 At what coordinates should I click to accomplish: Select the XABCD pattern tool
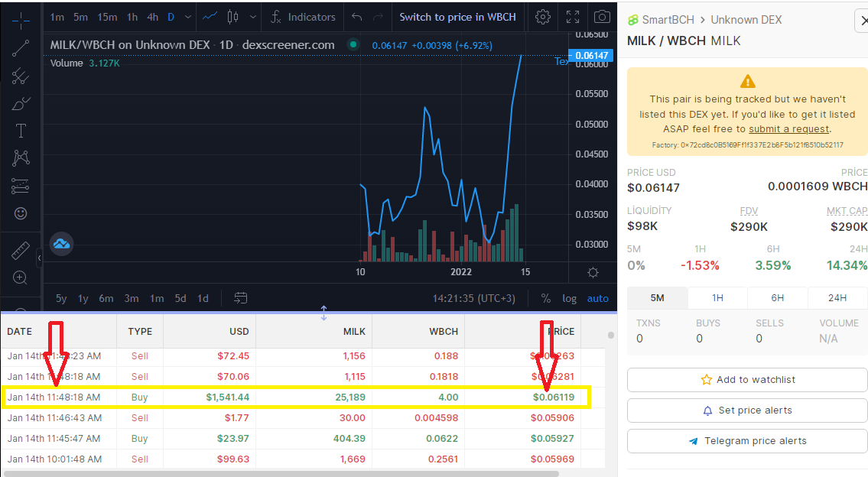click(x=21, y=158)
